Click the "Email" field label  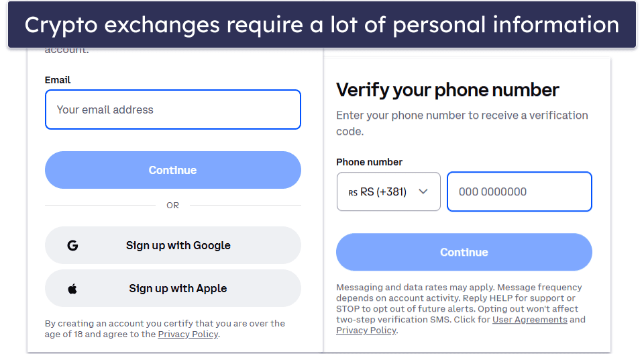(58, 80)
